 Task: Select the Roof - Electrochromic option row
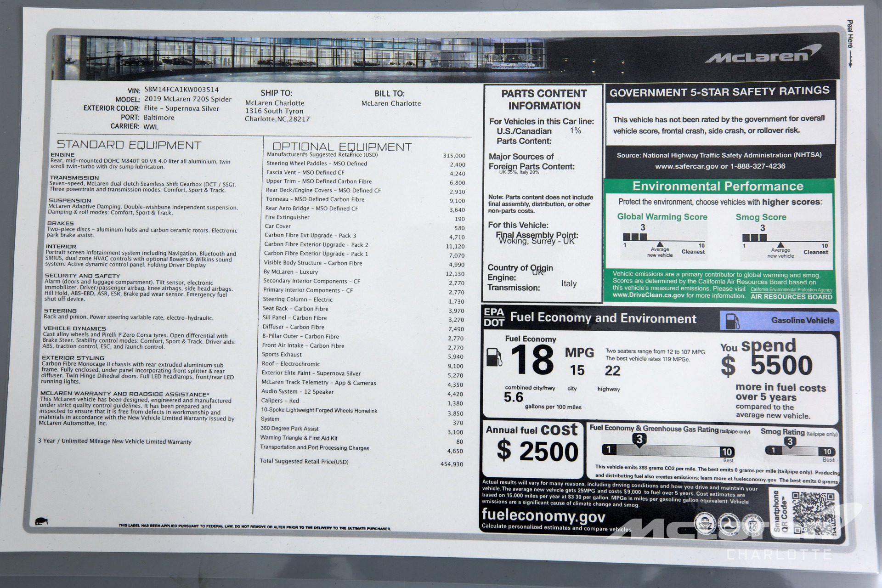362,365
